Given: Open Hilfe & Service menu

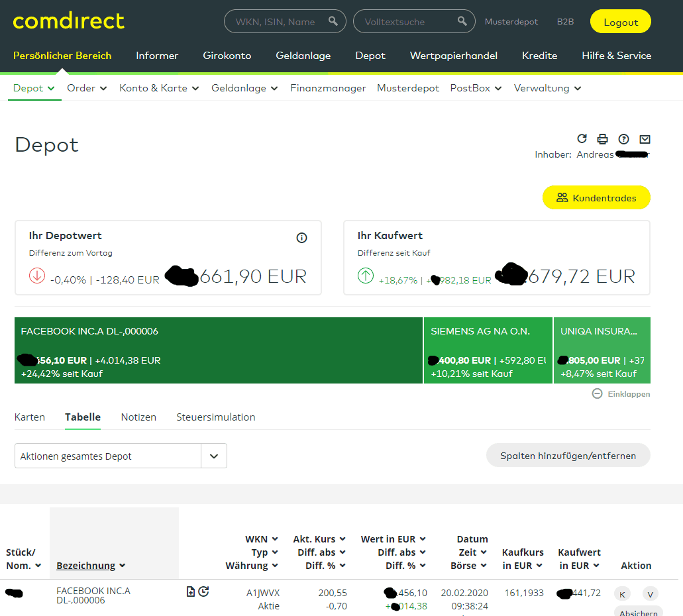Looking at the screenshot, I should (616, 56).
